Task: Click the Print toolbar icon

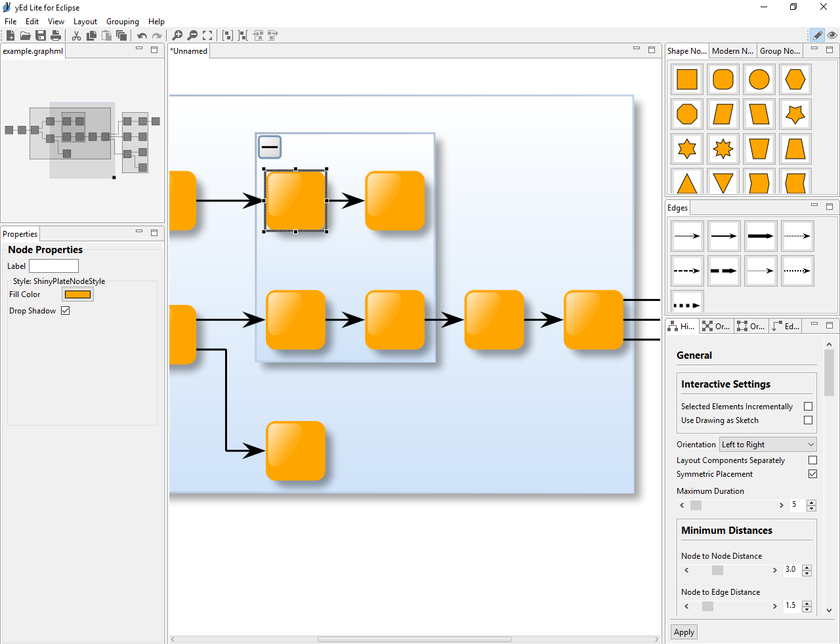Action: coord(56,35)
